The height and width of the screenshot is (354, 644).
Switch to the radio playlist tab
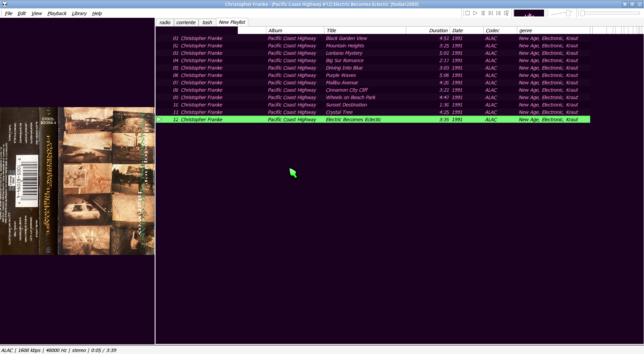165,23
